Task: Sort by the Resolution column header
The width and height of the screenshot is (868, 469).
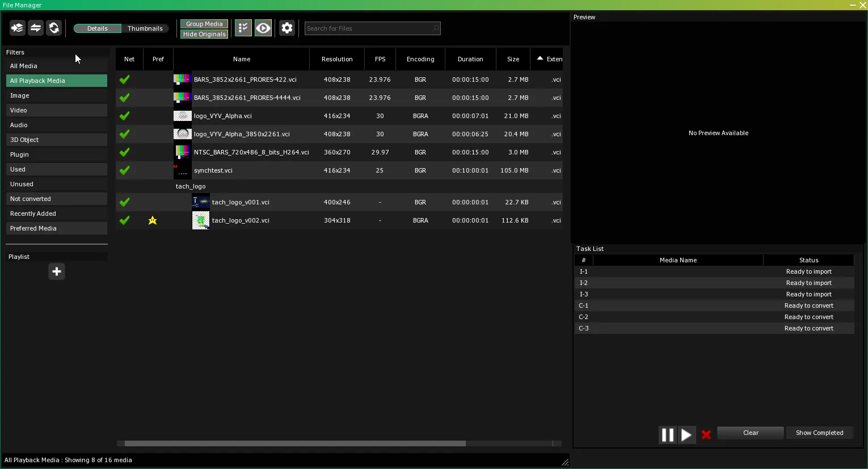Action: 337,59
